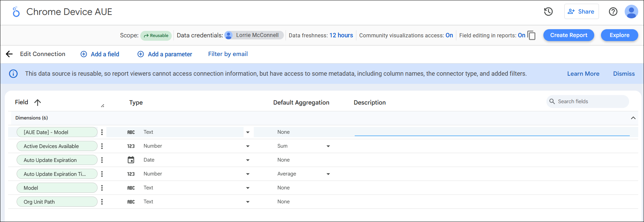Click calendar date icon for Auto Update Expiration
The image size is (644, 222).
coord(131,160)
